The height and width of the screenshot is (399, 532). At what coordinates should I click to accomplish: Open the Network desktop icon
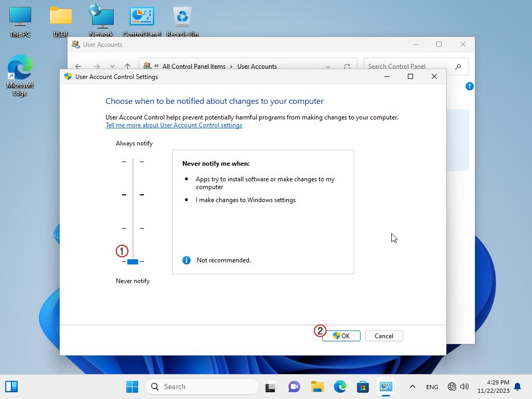(x=101, y=21)
